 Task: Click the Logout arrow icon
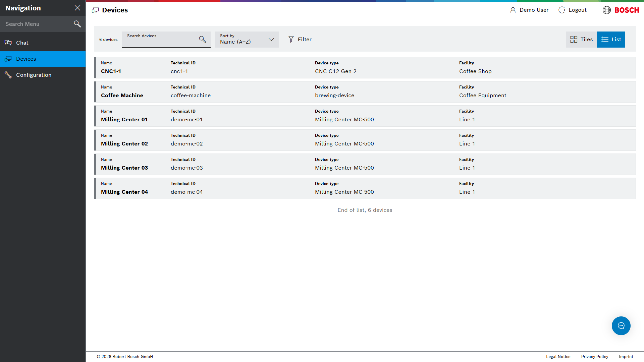coord(562,10)
